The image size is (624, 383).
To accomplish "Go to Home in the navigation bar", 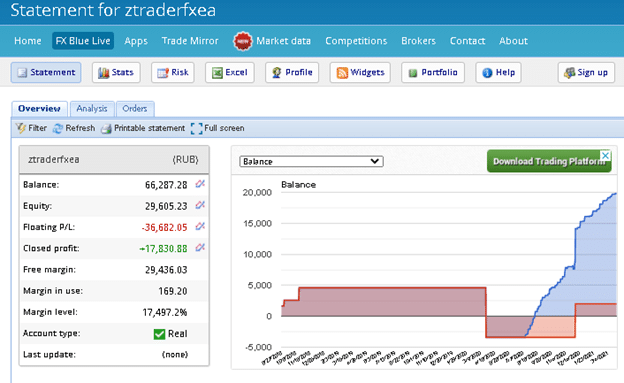I will [27, 41].
